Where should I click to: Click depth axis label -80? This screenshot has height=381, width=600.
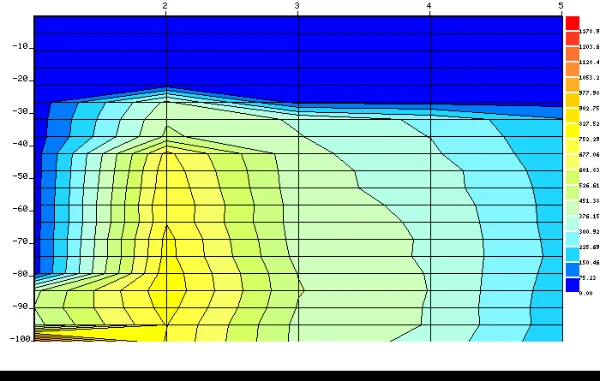20,274
